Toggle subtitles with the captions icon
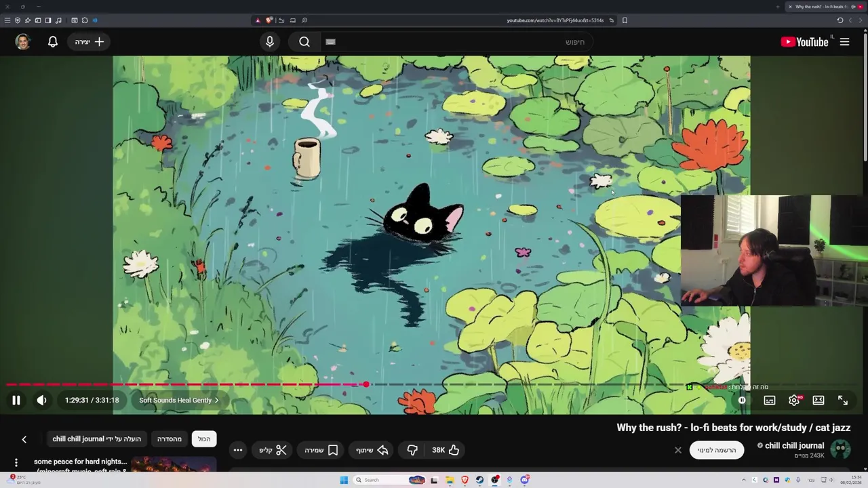This screenshot has width=868, height=488. tap(770, 401)
